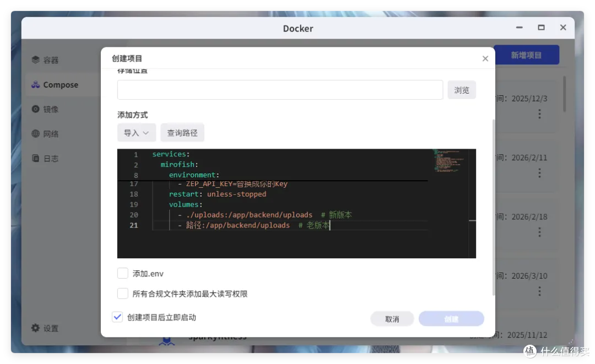
Task: Click the volumes: line in editor
Action: [x=186, y=204]
